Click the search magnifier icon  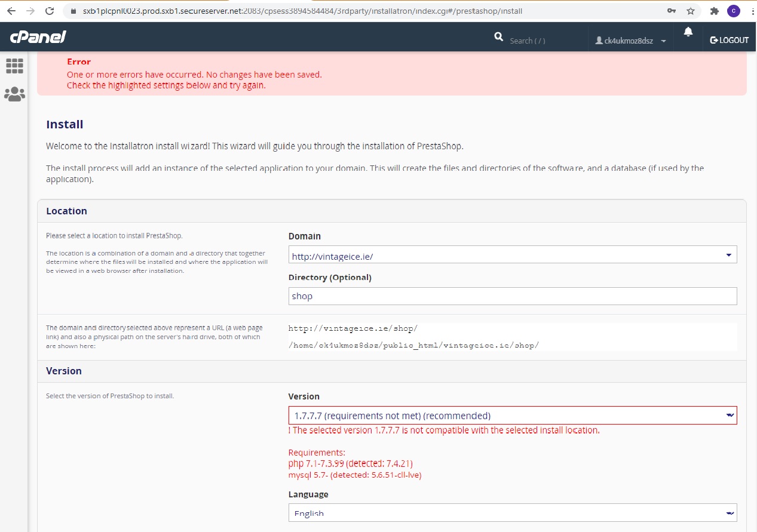click(499, 36)
